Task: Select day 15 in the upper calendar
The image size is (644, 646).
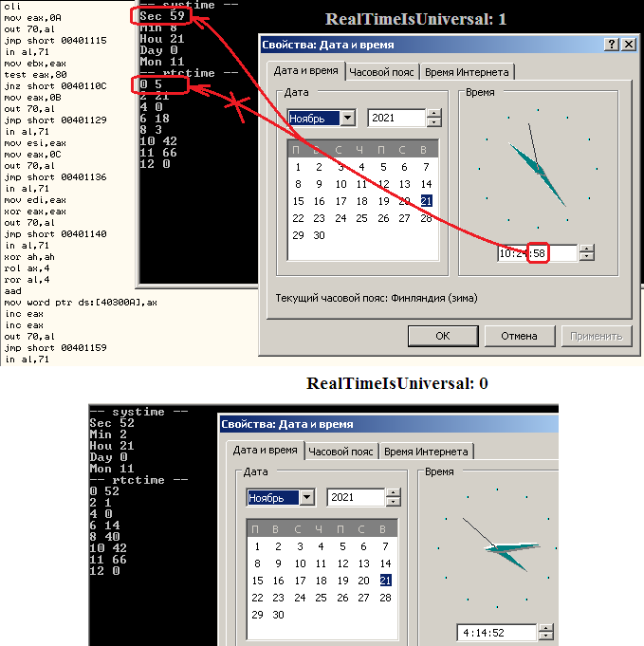Action: coord(299,201)
